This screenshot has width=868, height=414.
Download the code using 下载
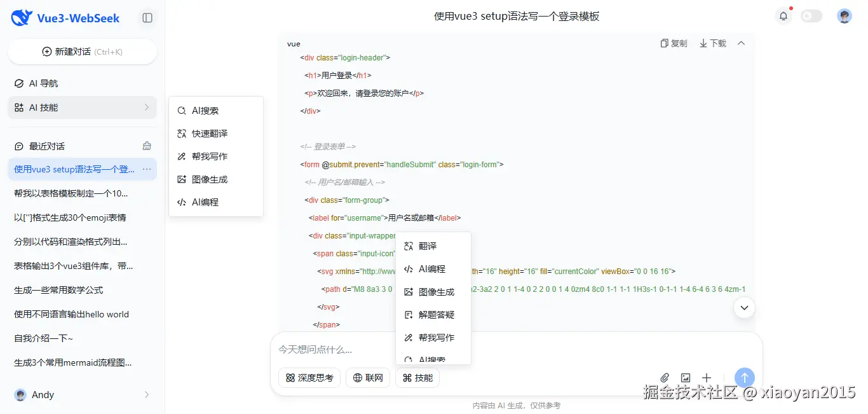click(x=712, y=43)
